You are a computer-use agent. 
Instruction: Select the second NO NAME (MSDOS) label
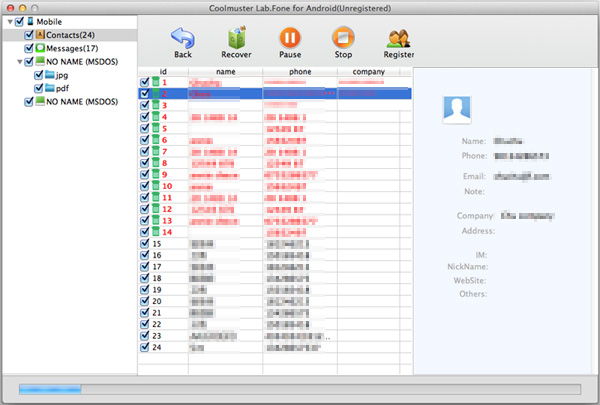point(82,101)
